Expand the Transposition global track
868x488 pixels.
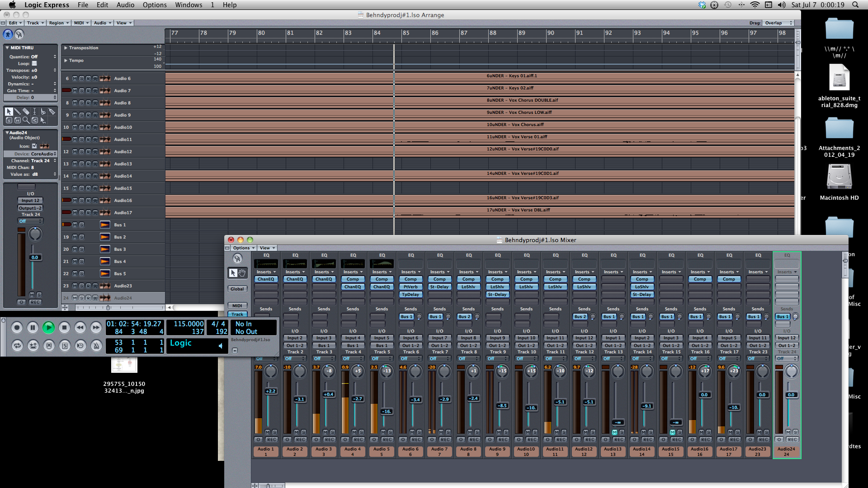pos(66,48)
